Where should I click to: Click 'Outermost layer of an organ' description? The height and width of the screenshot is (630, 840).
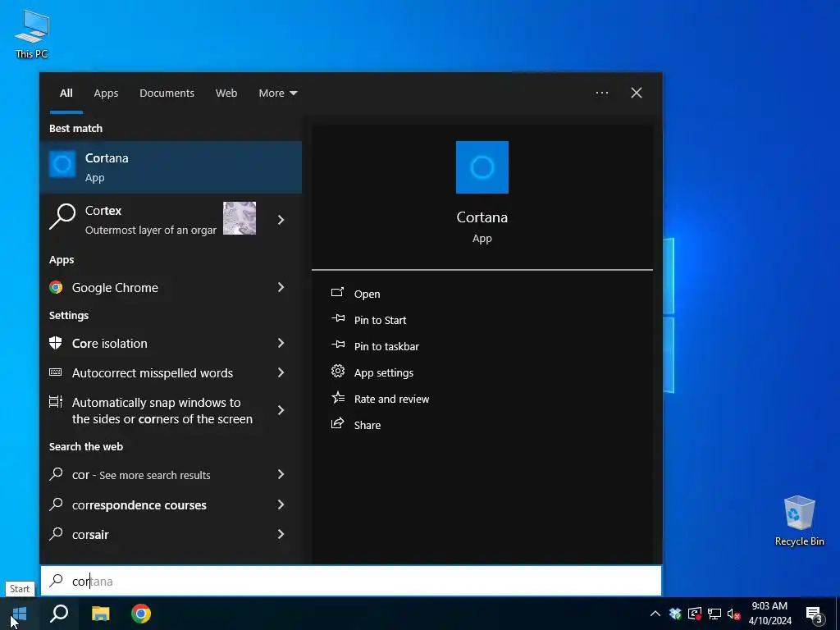(151, 230)
